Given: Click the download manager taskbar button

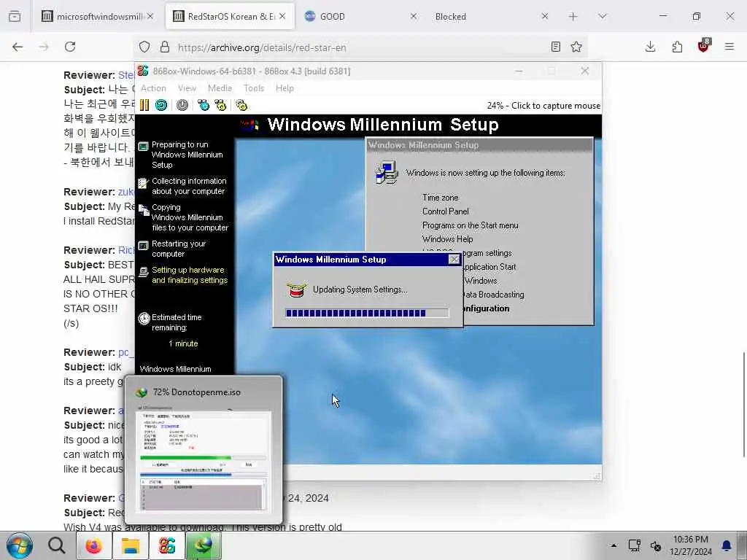Looking at the screenshot, I should 204,545.
